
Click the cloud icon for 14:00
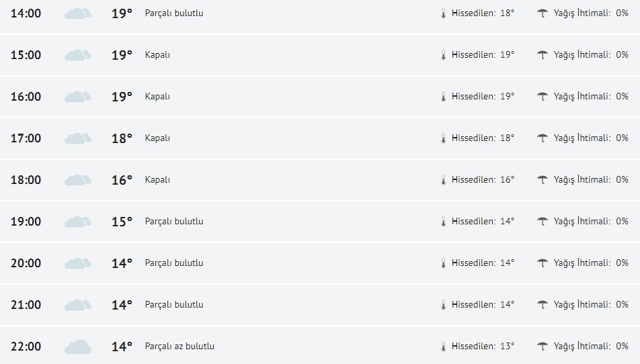(x=78, y=13)
